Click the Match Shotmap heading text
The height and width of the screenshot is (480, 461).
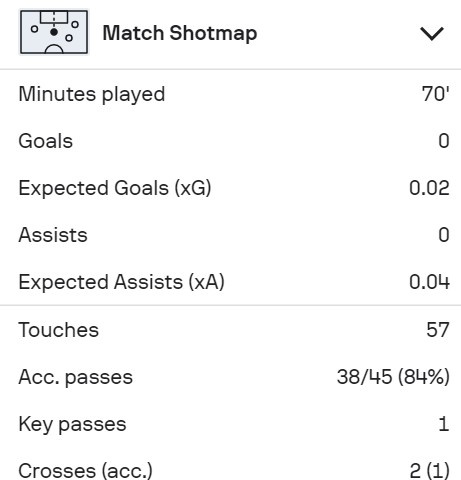tap(180, 33)
